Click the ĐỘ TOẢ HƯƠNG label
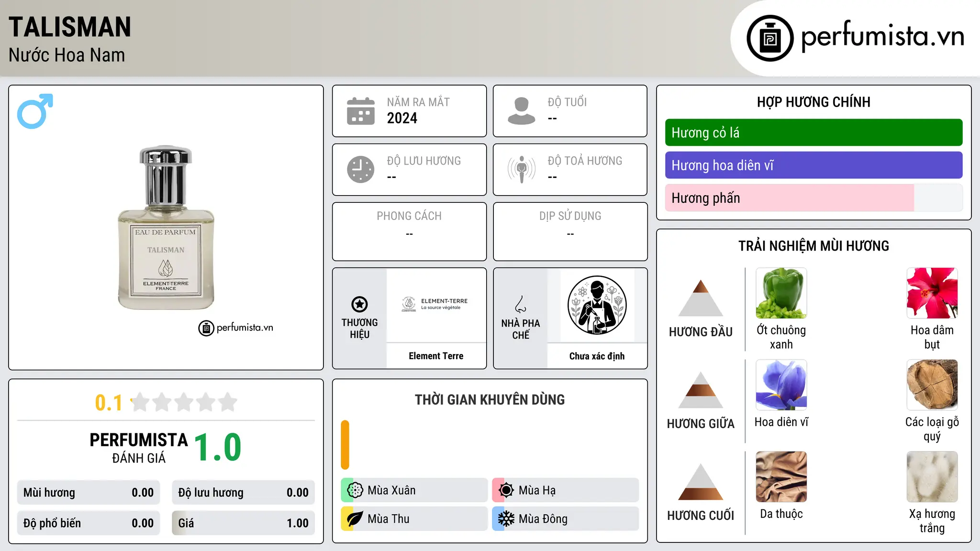This screenshot has width=980, height=551. tap(585, 161)
